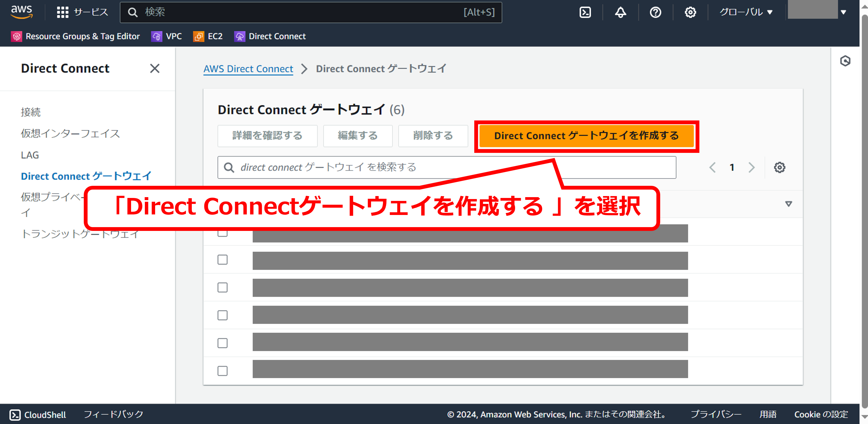
Task: Select 仮想インターフェイス in sidebar
Action: pos(70,134)
